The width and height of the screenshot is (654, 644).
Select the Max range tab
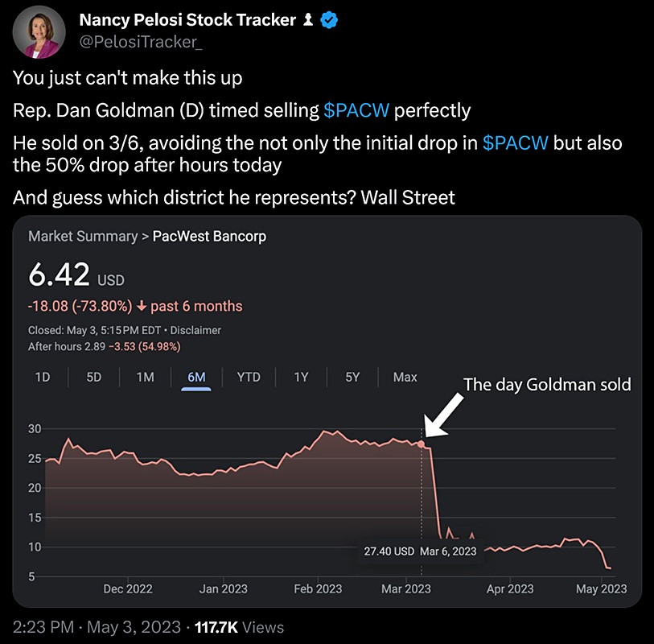click(405, 378)
